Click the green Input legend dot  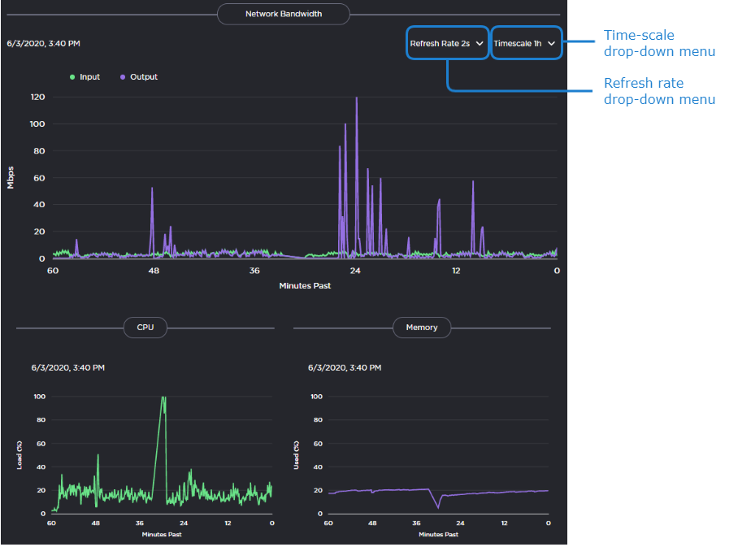pos(72,77)
